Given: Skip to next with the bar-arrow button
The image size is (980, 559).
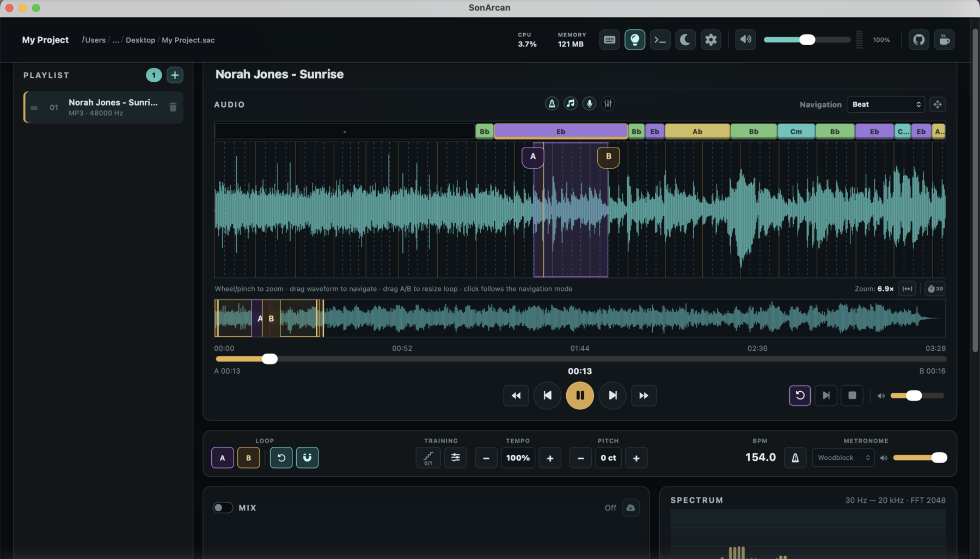Looking at the screenshot, I should 612,396.
